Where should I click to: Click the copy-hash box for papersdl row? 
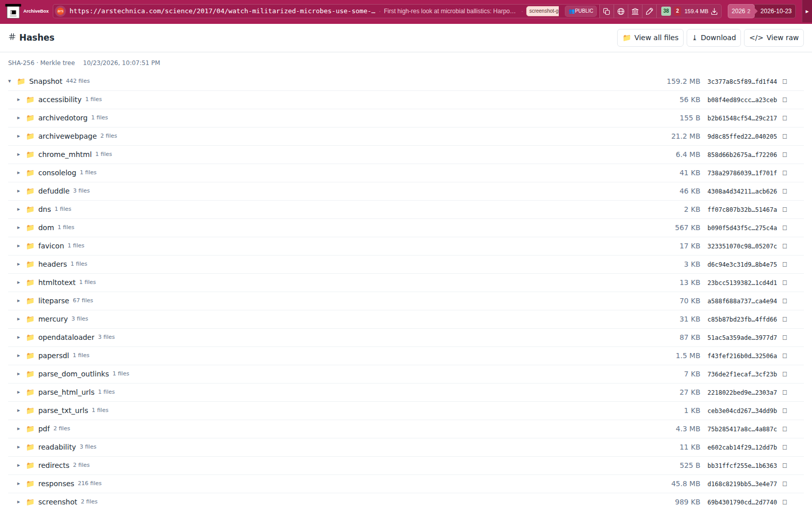(x=785, y=356)
